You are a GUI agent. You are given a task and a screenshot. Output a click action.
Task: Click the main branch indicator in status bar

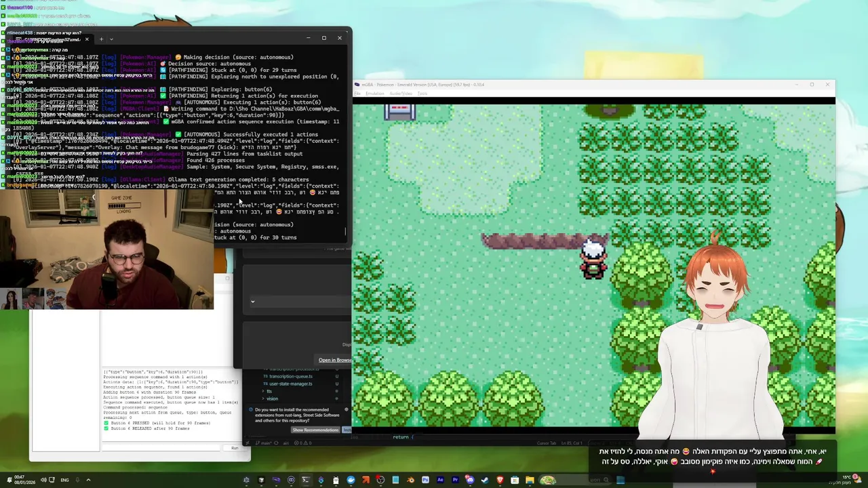point(263,443)
